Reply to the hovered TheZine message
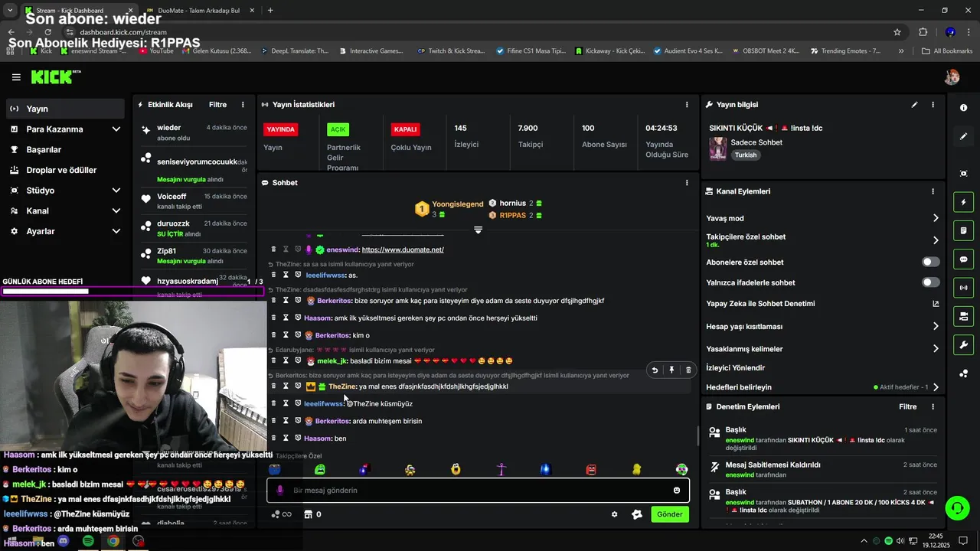The image size is (980, 551). point(655,370)
